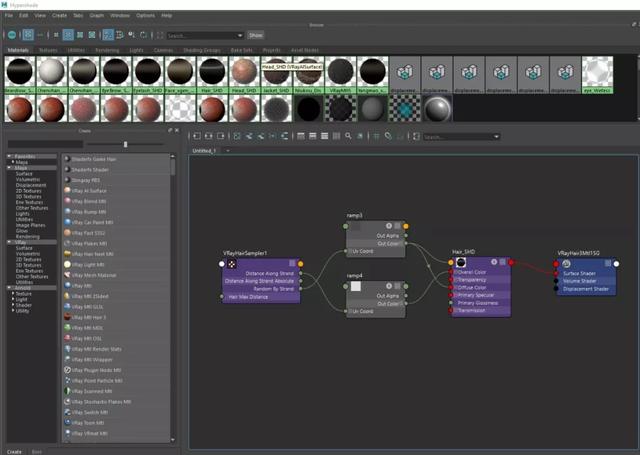Click Output connections icon in graph toolbar

(x=220, y=136)
